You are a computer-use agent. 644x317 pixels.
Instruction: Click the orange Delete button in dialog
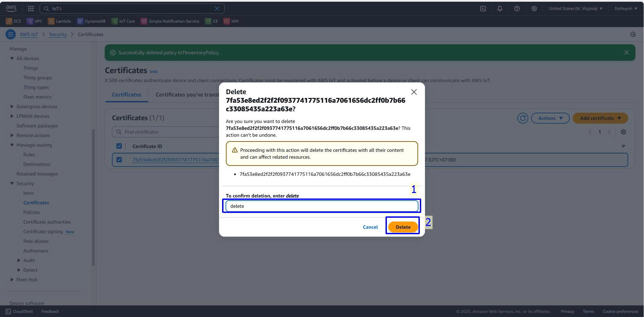403,227
